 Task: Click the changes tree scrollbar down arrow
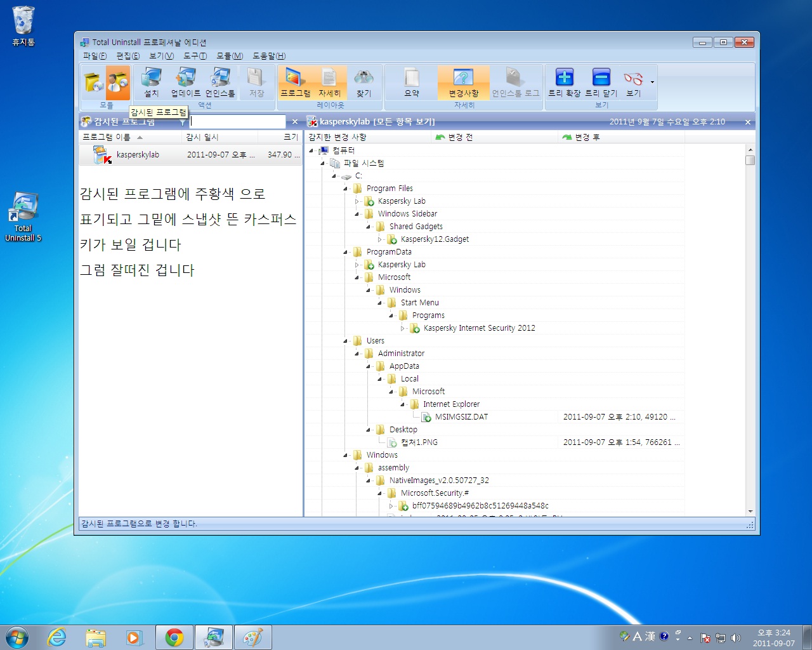point(750,511)
